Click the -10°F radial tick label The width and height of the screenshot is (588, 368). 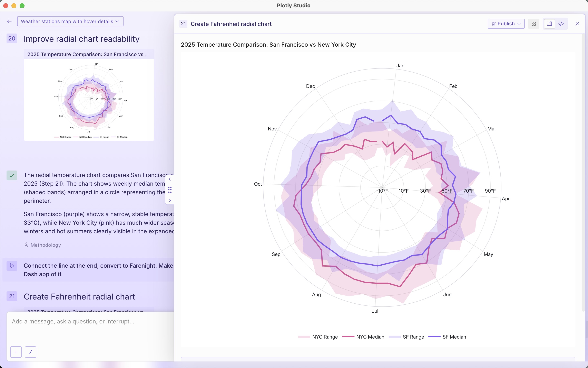tap(382, 191)
